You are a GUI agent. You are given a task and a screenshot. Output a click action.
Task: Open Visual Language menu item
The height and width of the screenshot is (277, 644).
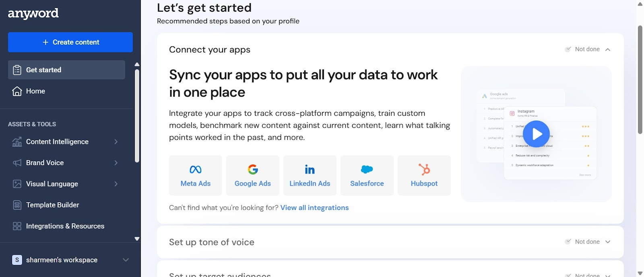pos(66,184)
